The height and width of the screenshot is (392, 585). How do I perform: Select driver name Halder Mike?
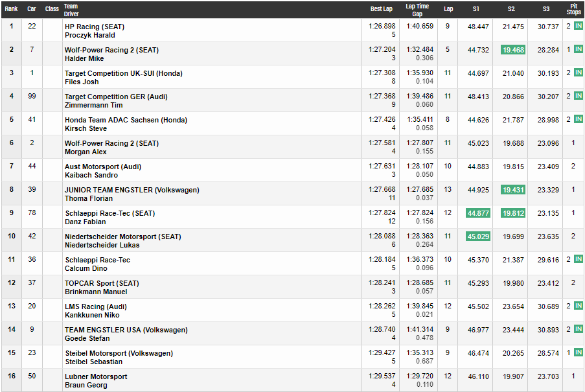tap(84, 58)
